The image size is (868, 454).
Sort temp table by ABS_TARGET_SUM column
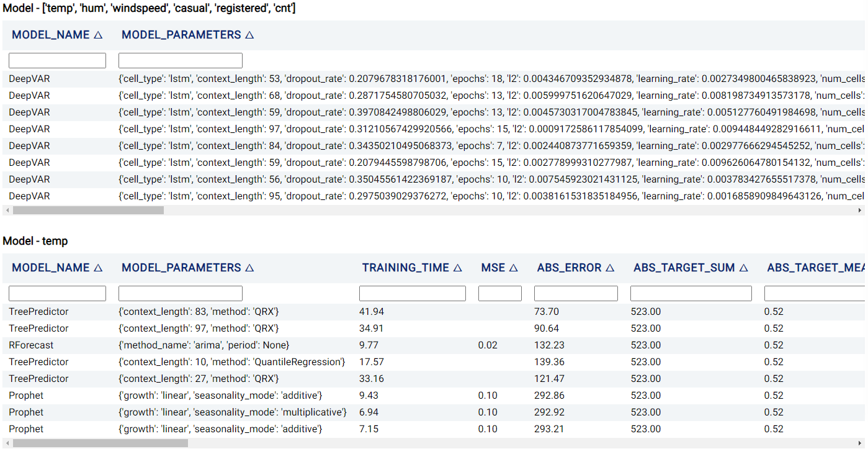pyautogui.click(x=691, y=268)
